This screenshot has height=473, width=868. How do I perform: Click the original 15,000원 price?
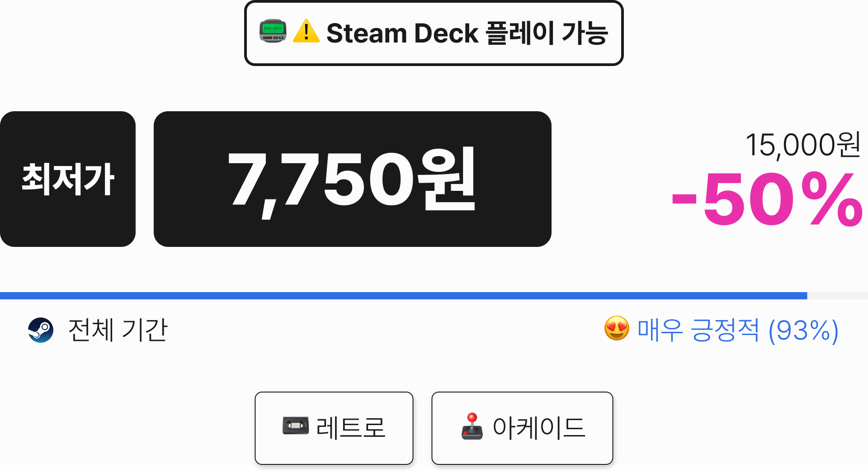click(x=803, y=145)
